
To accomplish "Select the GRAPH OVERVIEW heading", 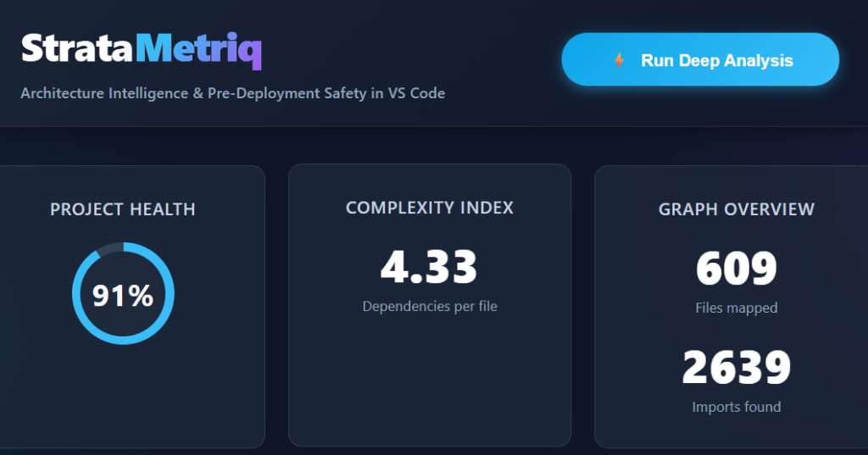I will 737,209.
